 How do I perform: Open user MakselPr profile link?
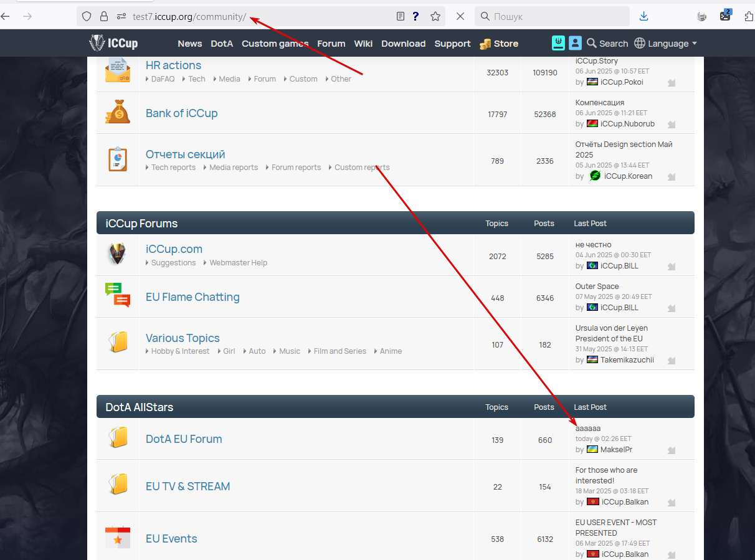click(616, 450)
